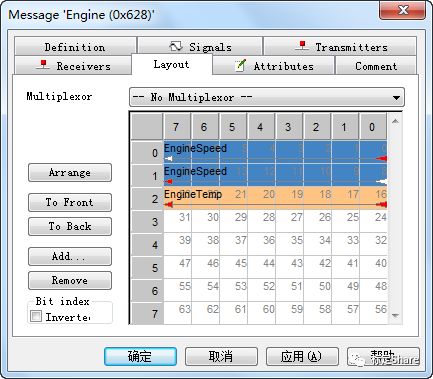Click the down arrow of layout scrollbar

click(395, 315)
